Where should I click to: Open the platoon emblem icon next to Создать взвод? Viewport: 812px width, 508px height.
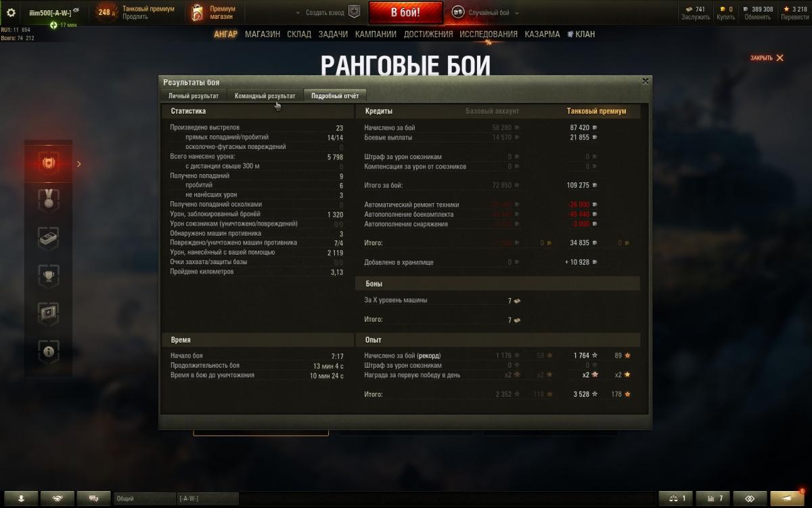pos(355,12)
